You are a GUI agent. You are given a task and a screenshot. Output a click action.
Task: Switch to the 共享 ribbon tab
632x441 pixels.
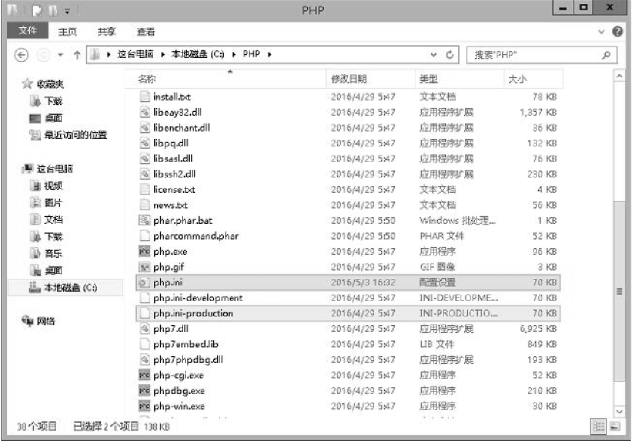[x=106, y=31]
